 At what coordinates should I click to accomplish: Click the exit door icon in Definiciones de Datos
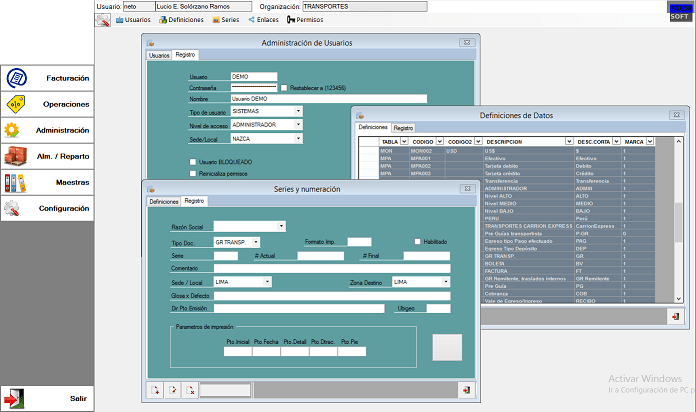[677, 316]
